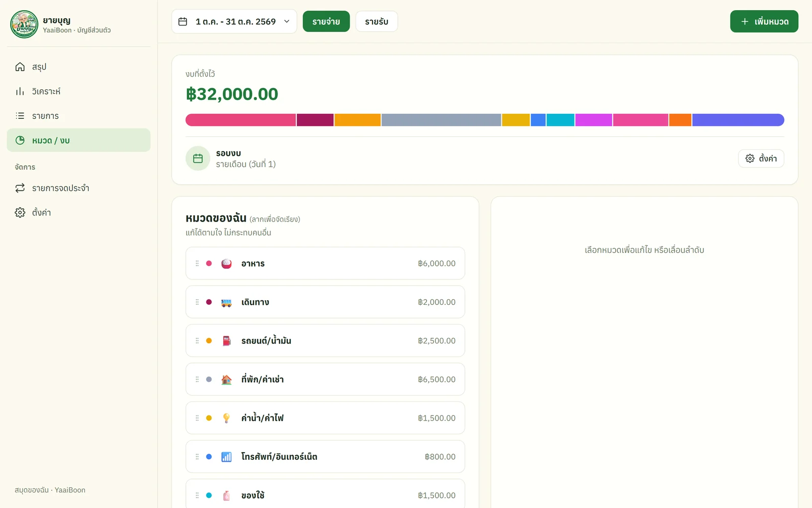Click the calendar icon in the date picker
This screenshot has height=508, width=812.
coord(183,21)
